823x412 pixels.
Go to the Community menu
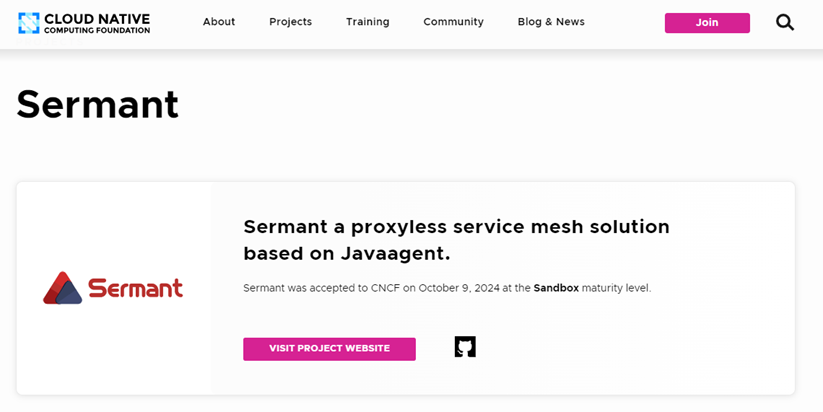tap(453, 22)
